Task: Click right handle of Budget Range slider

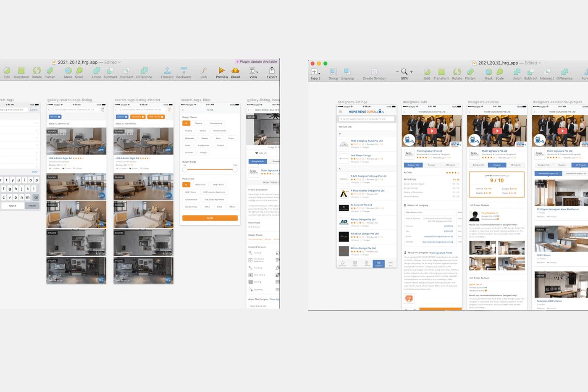Action: (x=235, y=169)
